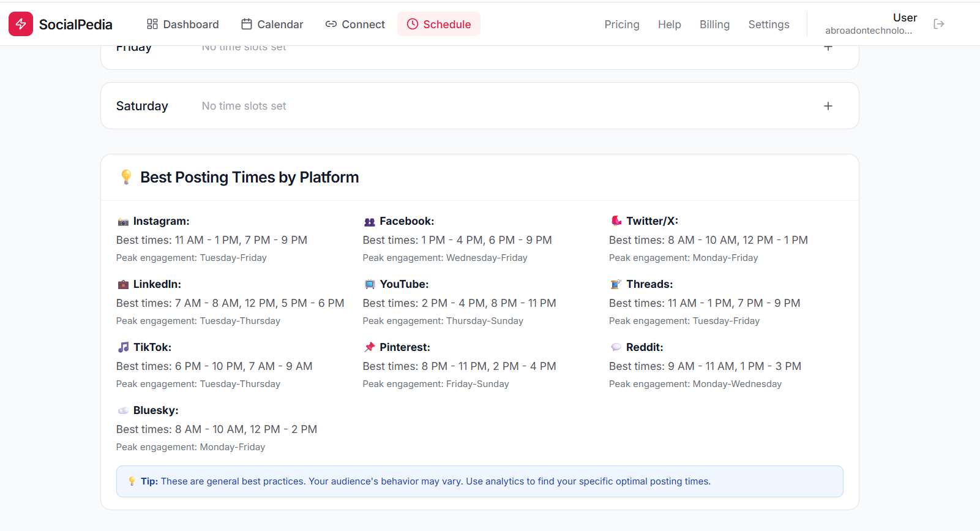Click the lightbulb icon beside Best Posting Times
This screenshot has width=980, height=531.
126,177
